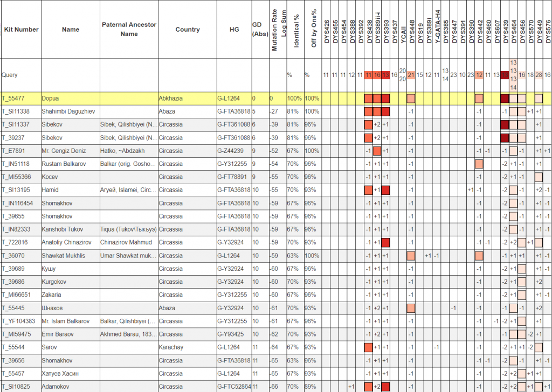Screen dimensions: 552x392
Task: Select kit number T_E7891
Action: 13,151
